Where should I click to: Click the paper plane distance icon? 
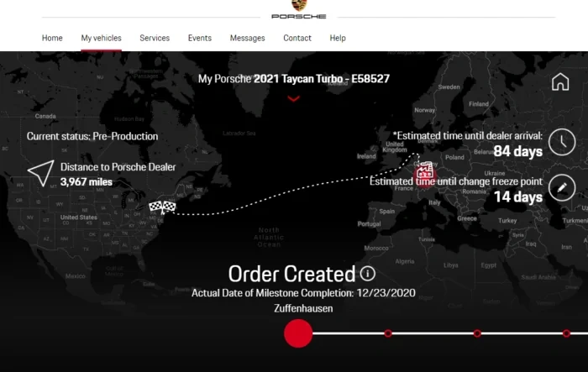pos(41,173)
